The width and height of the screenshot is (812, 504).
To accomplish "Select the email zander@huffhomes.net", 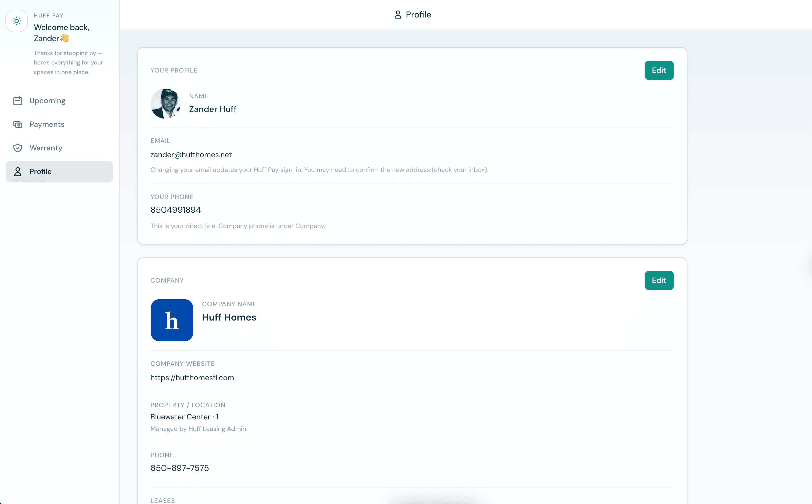I will (x=191, y=154).
